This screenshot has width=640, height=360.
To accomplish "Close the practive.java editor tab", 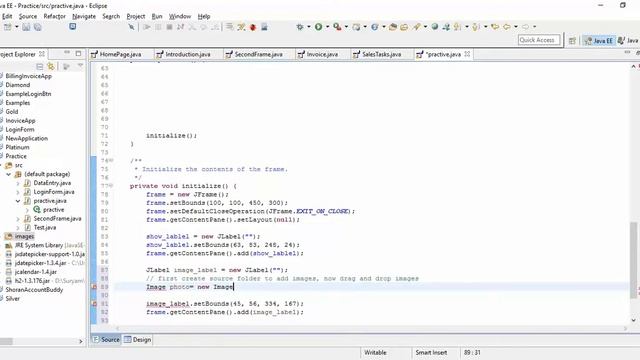I will pyautogui.click(x=467, y=54).
